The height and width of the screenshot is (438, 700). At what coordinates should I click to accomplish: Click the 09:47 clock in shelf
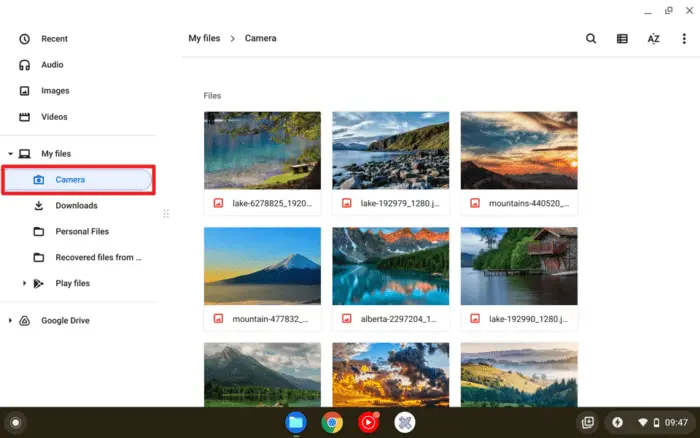pyautogui.click(x=676, y=422)
